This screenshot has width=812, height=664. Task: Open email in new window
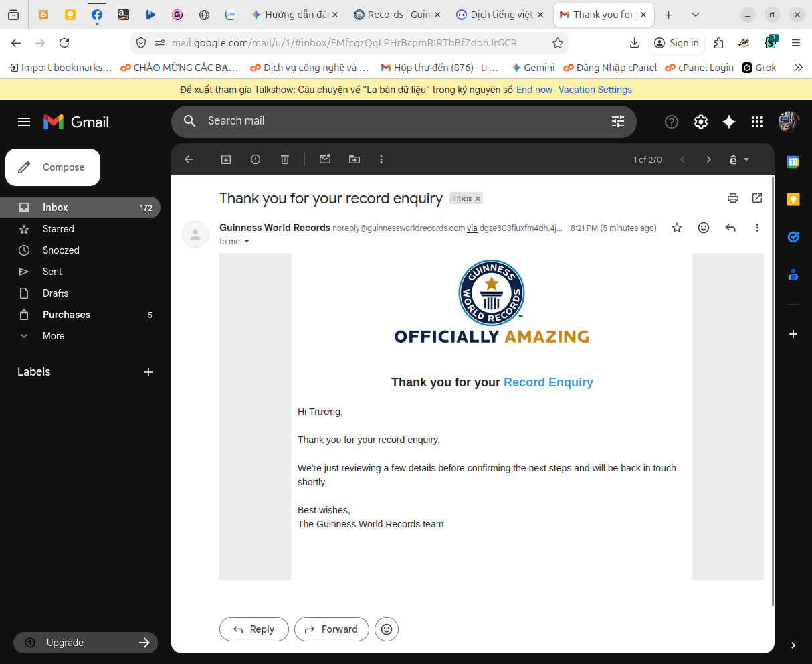(x=757, y=198)
